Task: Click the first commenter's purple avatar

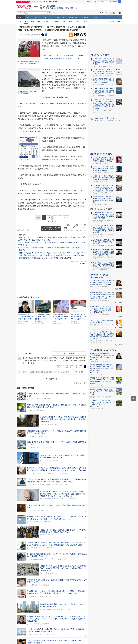Action: (19, 359)
